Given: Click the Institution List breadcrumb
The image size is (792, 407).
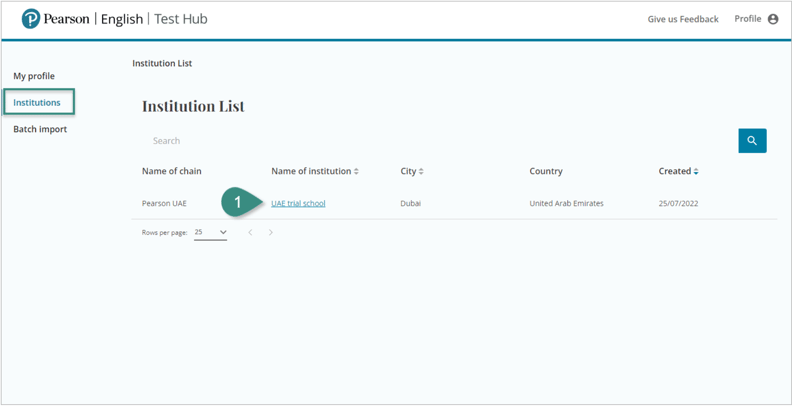Looking at the screenshot, I should [162, 63].
